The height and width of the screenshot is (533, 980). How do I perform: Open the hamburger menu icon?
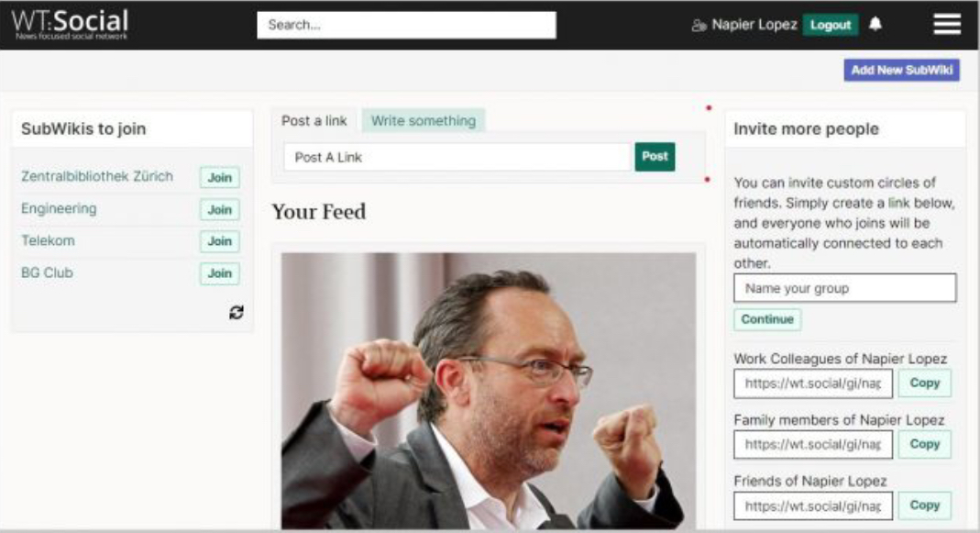pyautogui.click(x=947, y=25)
